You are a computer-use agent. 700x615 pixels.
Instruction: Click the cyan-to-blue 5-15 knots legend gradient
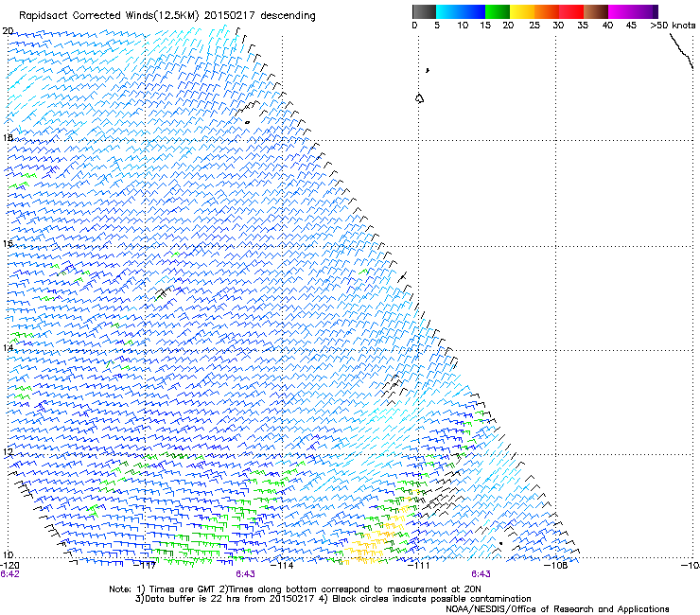pyautogui.click(x=461, y=11)
